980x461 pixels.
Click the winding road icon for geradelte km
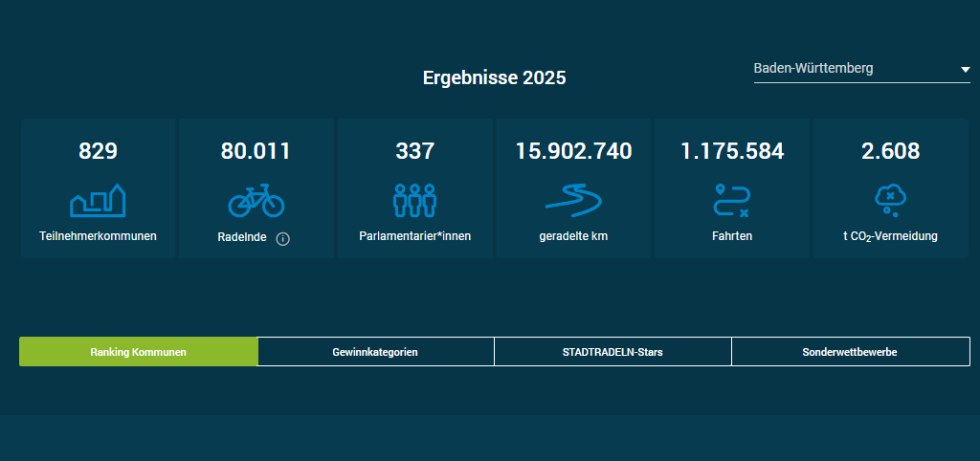point(573,200)
